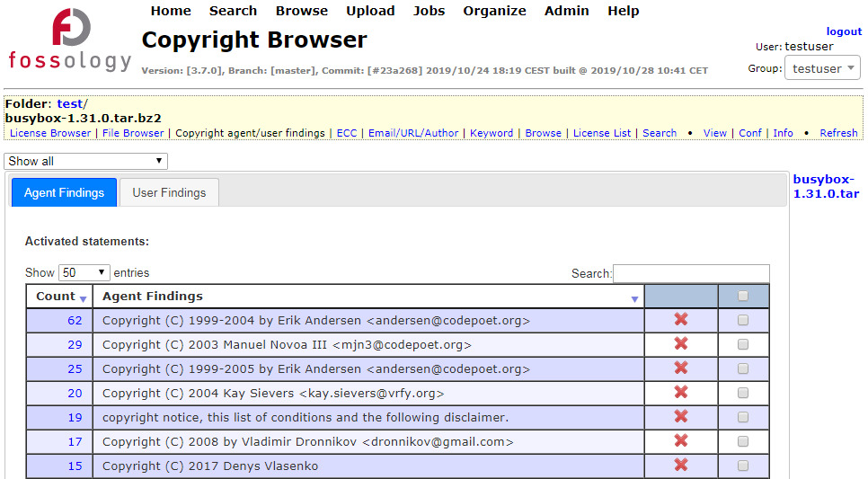Screen dimensions: 868x479
Task: Click red X for Kay Sievers row
Action: pyautogui.click(x=681, y=393)
